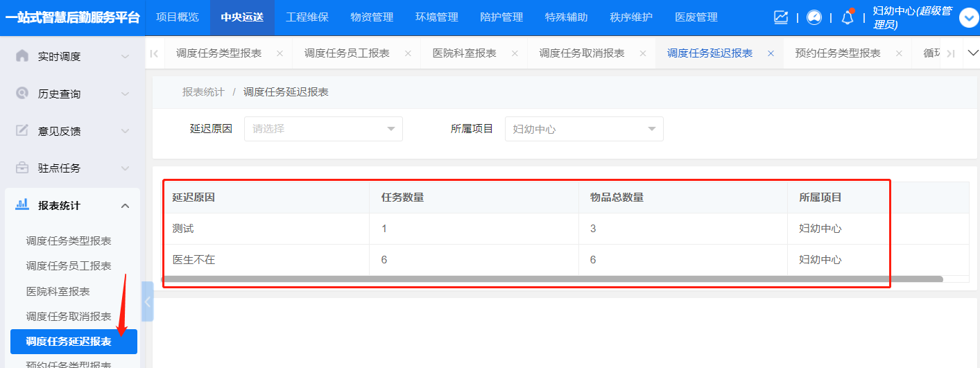
Task: Select 调度任务延迟报表 in the sidebar
Action: [74, 342]
